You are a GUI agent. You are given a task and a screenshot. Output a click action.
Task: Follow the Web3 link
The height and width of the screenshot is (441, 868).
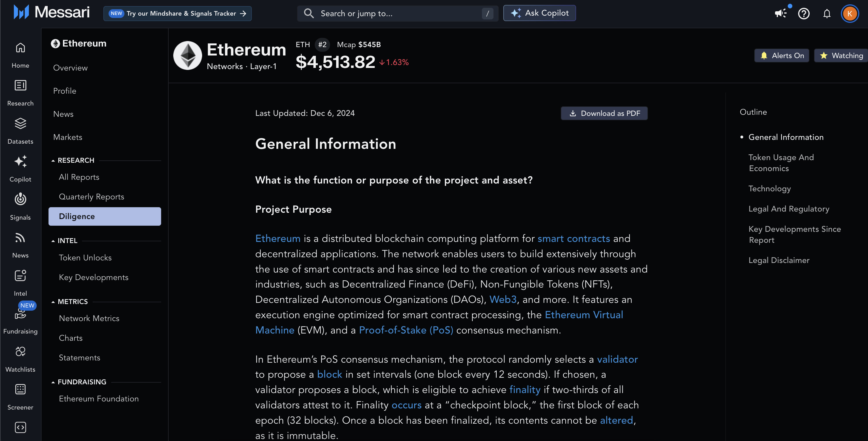click(x=503, y=299)
